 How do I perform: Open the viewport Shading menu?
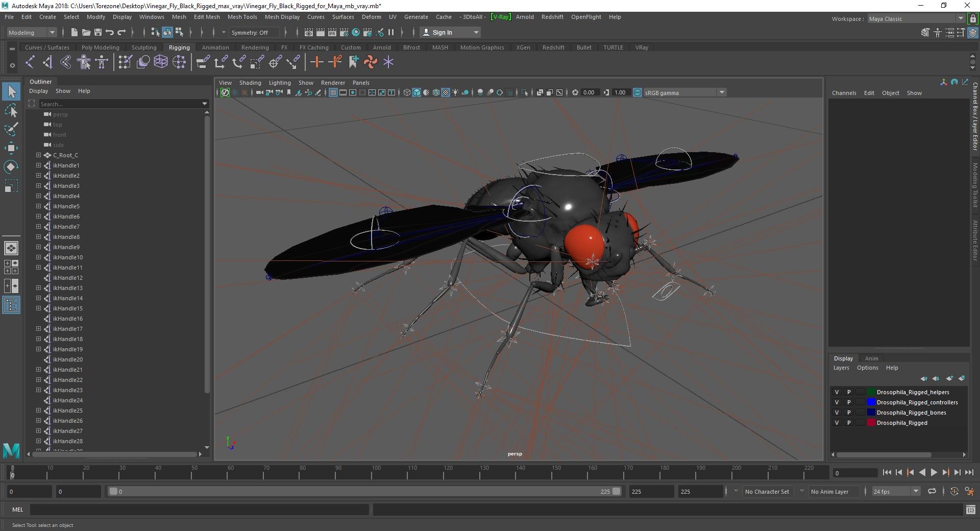(x=250, y=83)
